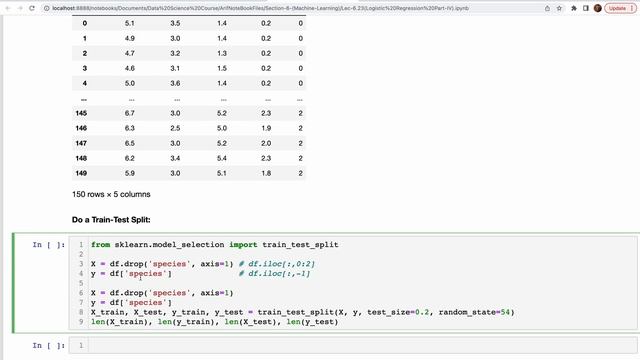Click index label 145 in the dataframe
This screenshot has height=360, width=640.
(81, 113)
